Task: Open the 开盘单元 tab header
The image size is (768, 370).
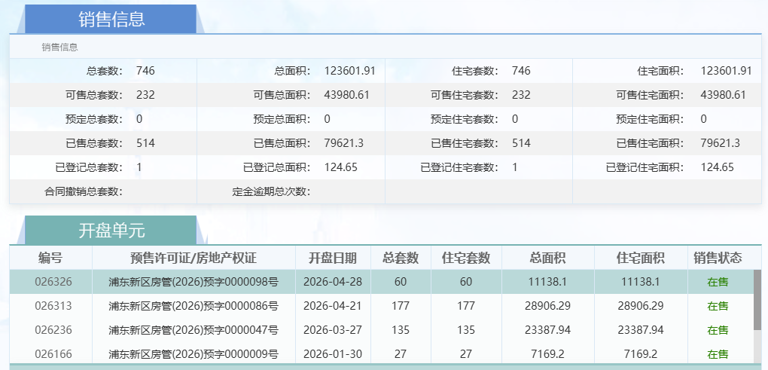Action: pyautogui.click(x=111, y=230)
